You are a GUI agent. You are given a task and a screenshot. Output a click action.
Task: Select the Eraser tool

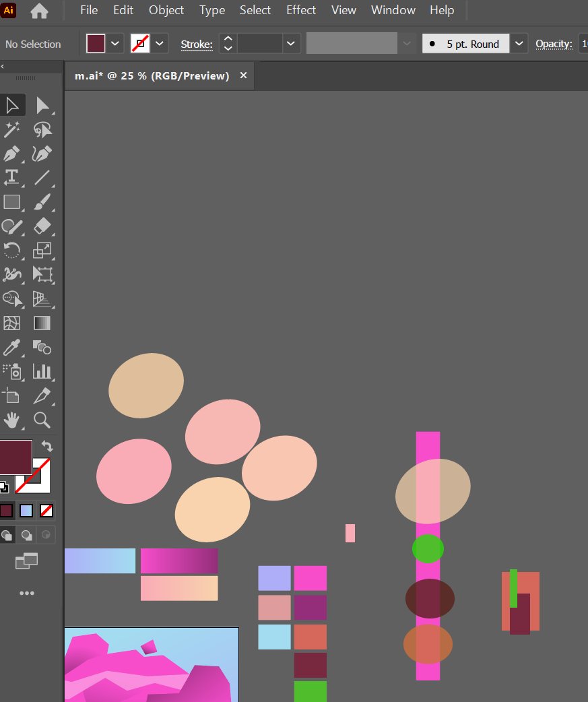[42, 226]
